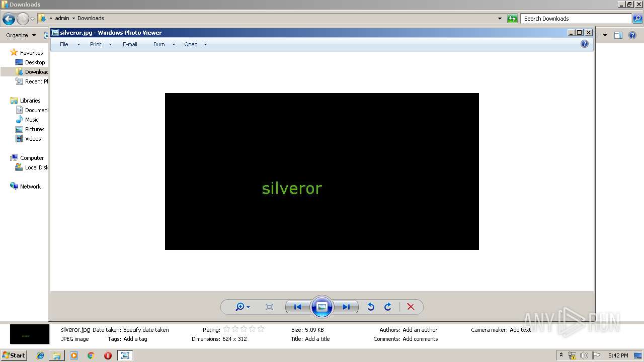This screenshot has width=644, height=362.
Task: Click the search magnifier icon in Explorer
Action: tap(637, 19)
